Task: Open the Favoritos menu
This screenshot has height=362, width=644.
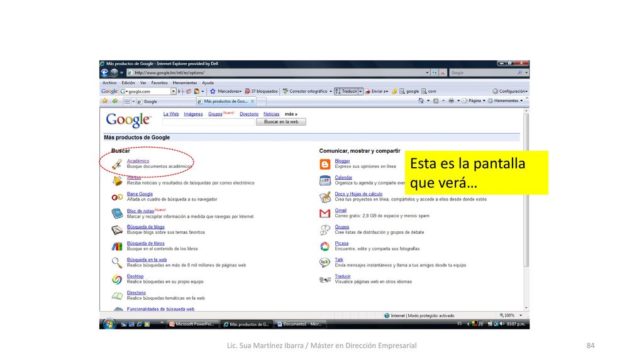Action: pyautogui.click(x=159, y=83)
